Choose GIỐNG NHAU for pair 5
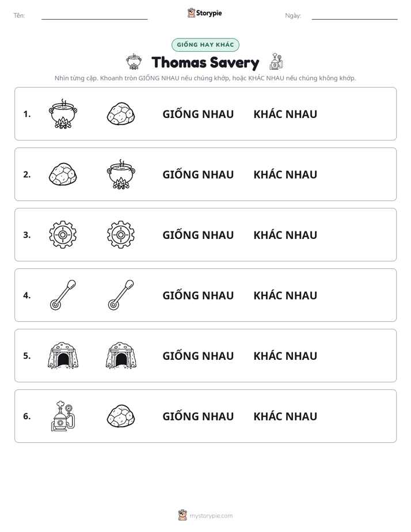 pyautogui.click(x=198, y=356)
